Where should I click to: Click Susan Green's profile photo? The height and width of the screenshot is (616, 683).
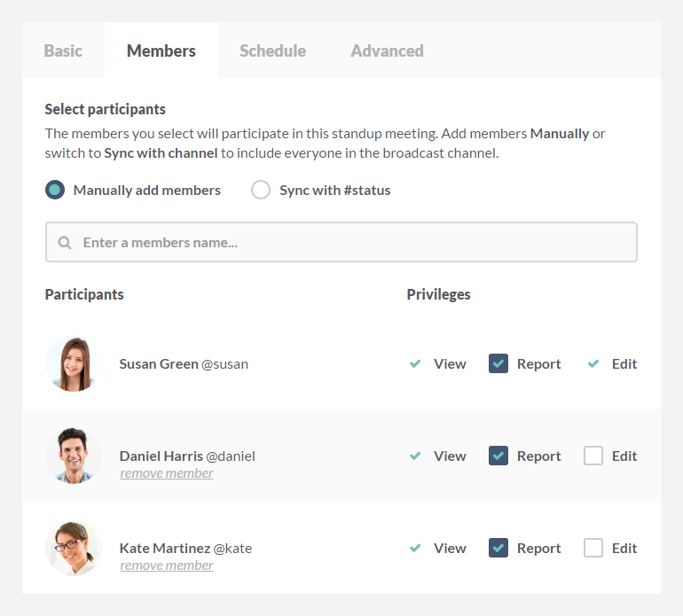click(74, 363)
